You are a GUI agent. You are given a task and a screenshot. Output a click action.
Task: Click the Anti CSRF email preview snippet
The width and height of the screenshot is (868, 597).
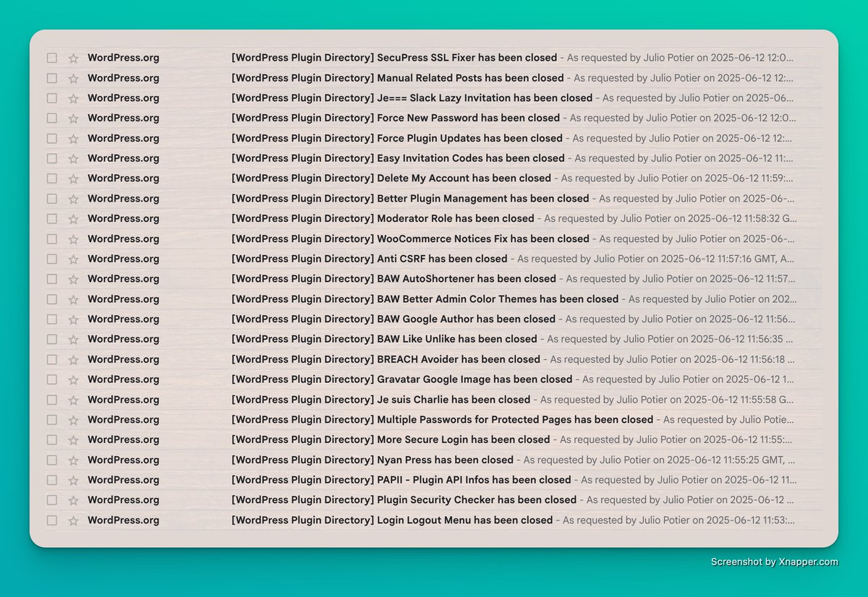coord(657,259)
